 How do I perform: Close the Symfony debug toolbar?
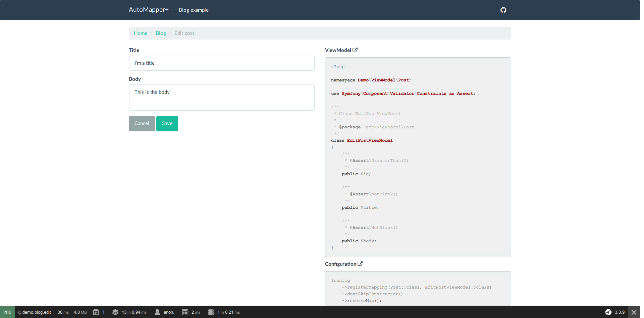tap(634, 312)
